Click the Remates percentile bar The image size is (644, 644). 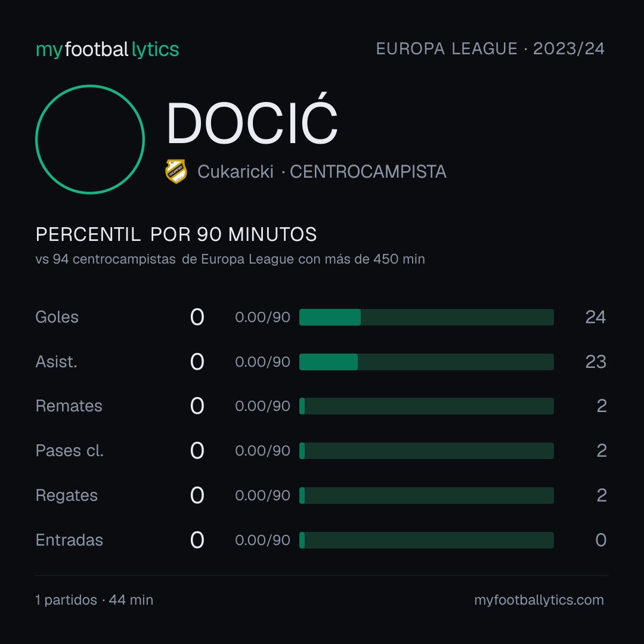[x=426, y=406]
